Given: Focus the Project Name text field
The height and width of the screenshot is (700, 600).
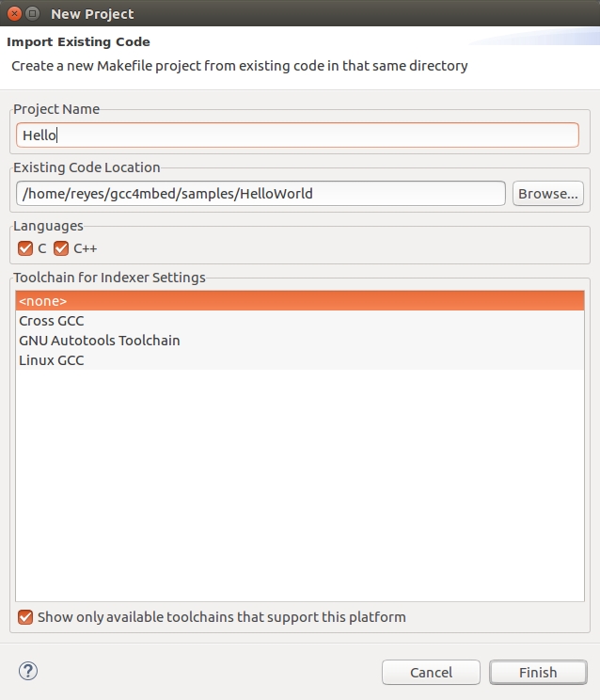Looking at the screenshot, I should tap(297, 135).
